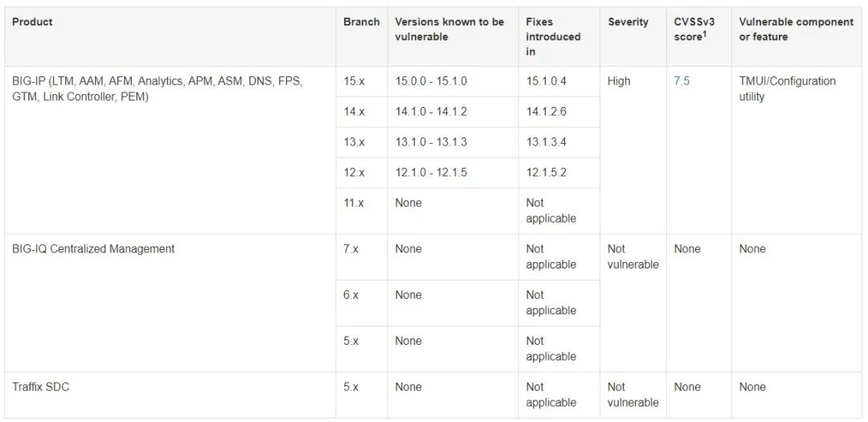Click the High severity cell

click(619, 81)
